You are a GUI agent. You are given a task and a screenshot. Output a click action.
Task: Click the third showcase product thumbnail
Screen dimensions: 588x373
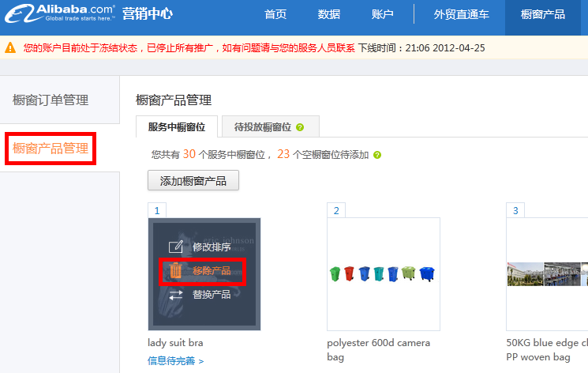(547, 274)
